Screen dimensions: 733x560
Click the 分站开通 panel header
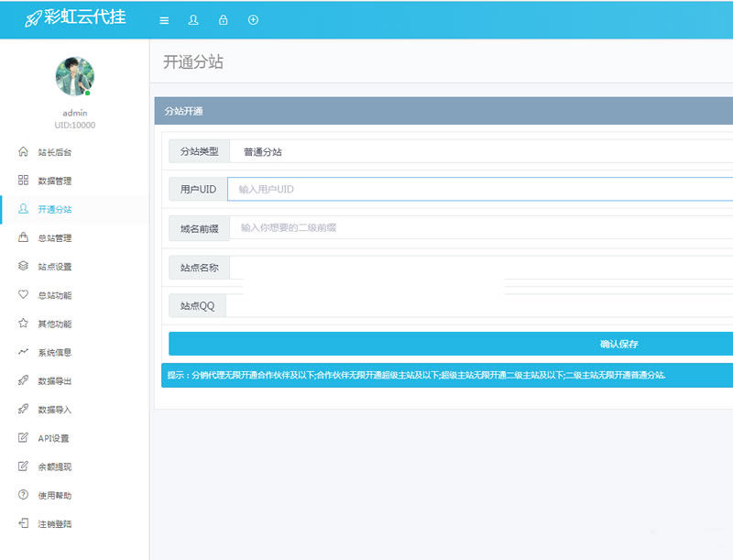[443, 111]
